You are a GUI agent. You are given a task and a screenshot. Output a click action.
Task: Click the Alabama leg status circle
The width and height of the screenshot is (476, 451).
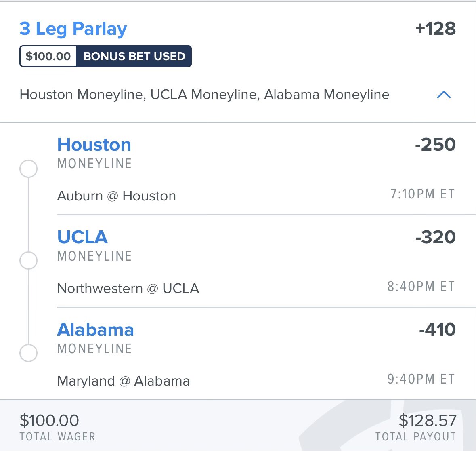point(29,353)
